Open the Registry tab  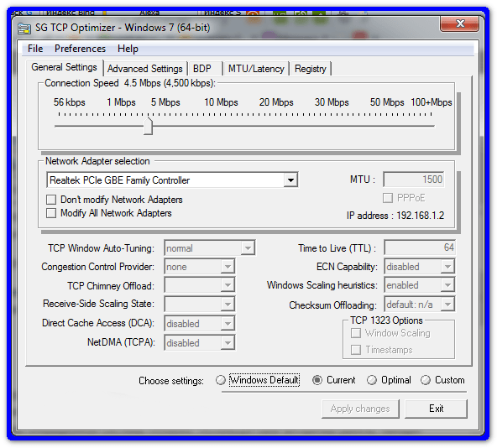pos(311,69)
